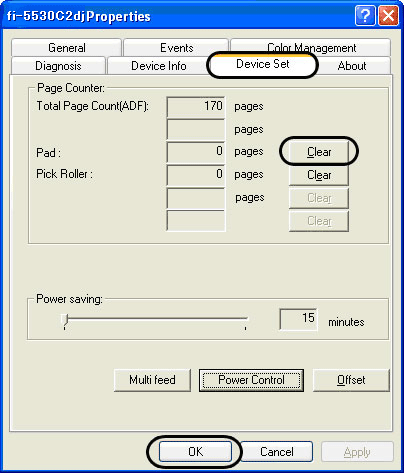Clear the Pad page counter
404x473 pixels.
pyautogui.click(x=319, y=152)
